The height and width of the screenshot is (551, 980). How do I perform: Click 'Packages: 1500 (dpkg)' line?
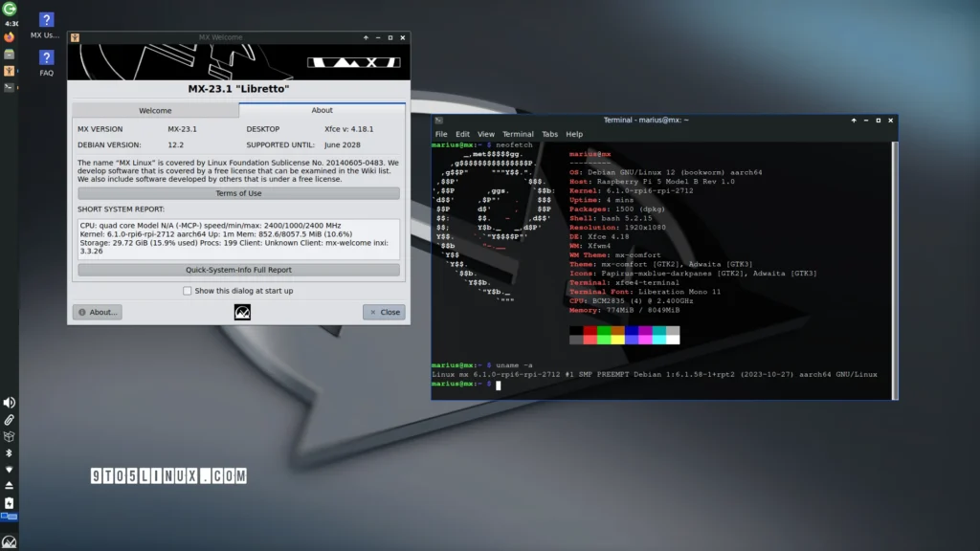coord(617,209)
